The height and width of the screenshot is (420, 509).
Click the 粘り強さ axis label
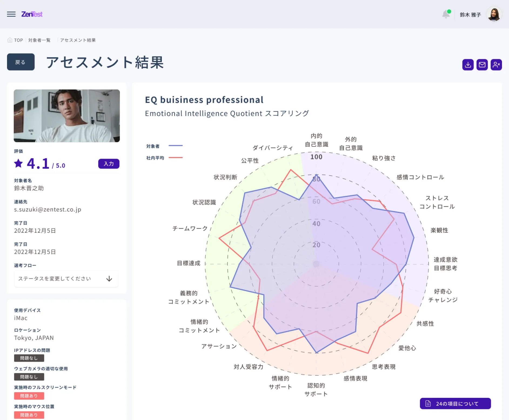tap(384, 158)
